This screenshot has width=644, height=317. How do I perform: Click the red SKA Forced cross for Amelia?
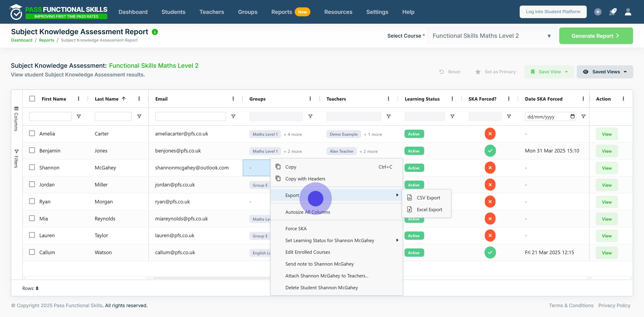490,134
